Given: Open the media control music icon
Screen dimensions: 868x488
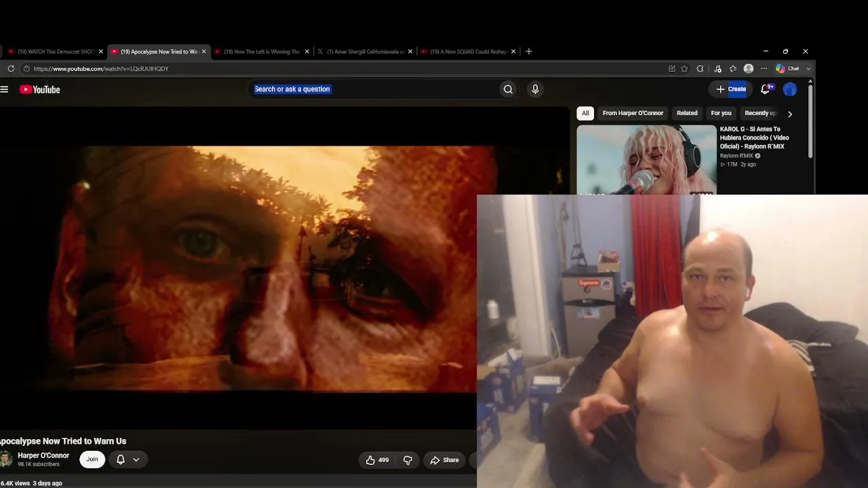Looking at the screenshot, I should [x=718, y=68].
